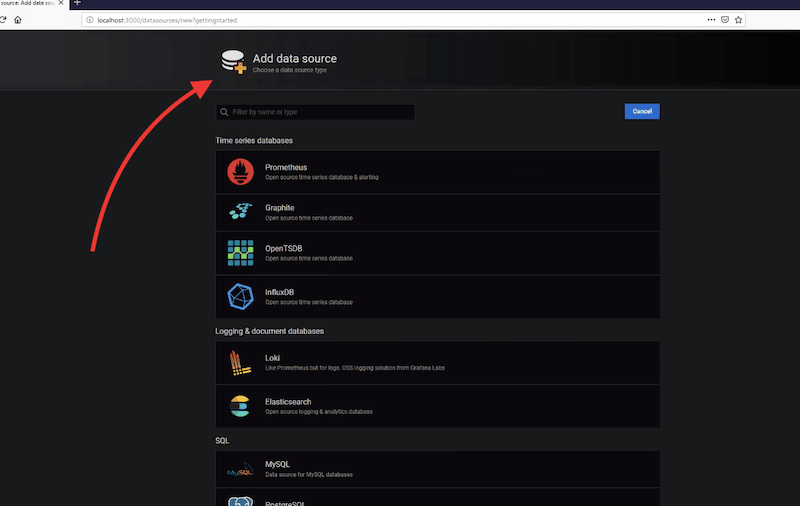800x506 pixels.
Task: Choose InfluxDB as data source
Action: [x=437, y=297]
